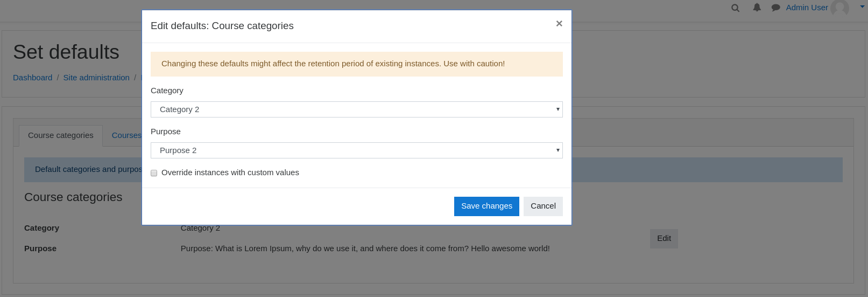Open Site administration breadcrumb link

96,78
